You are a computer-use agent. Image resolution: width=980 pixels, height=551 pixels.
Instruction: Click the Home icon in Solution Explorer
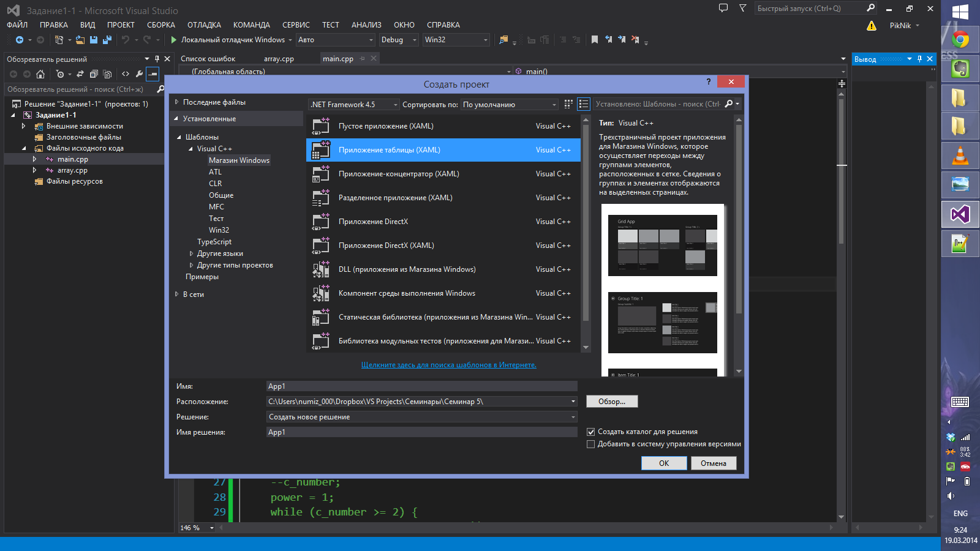[40, 74]
